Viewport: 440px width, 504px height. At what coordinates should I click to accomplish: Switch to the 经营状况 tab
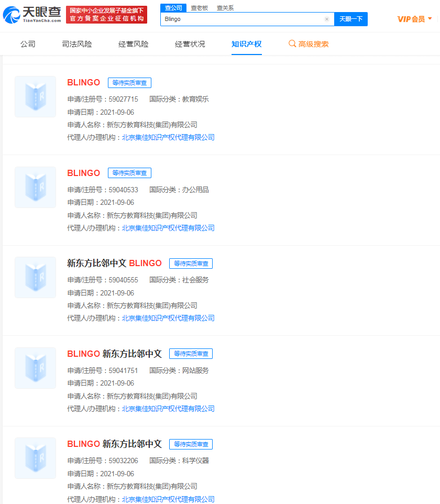coord(190,44)
